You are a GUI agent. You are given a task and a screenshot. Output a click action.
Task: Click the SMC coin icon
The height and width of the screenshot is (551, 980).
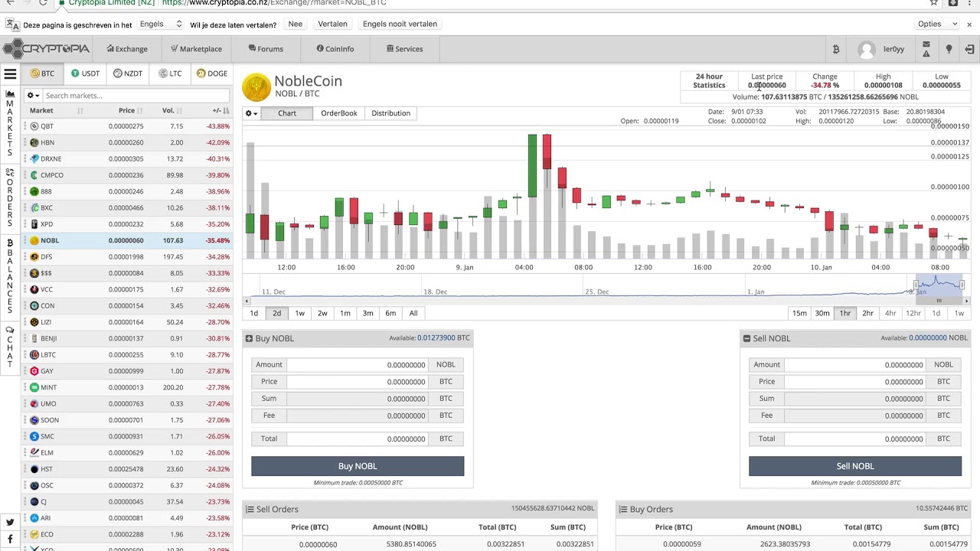(34, 436)
